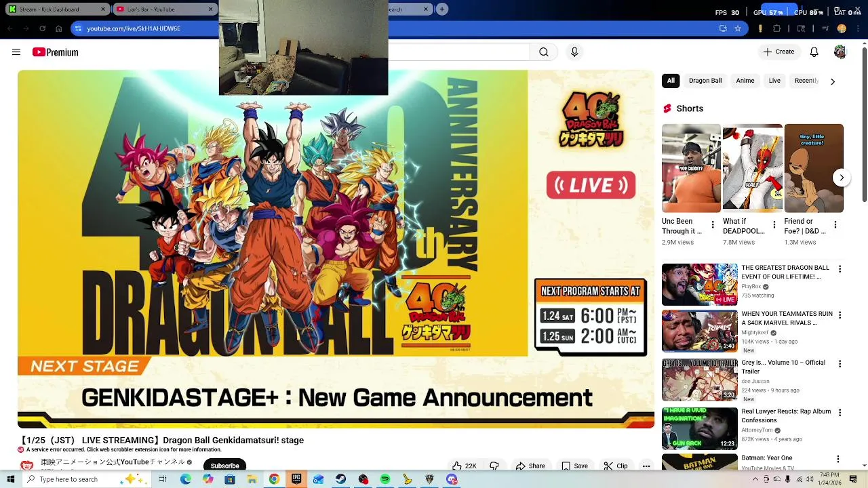Viewport: 868px width, 488px height.
Task: Open options for Unc Been Through Short
Action: 713,224
